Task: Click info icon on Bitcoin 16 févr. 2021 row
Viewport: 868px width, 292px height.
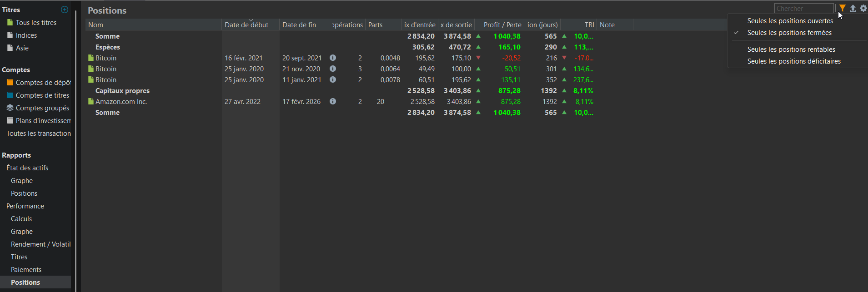Action: tap(333, 58)
